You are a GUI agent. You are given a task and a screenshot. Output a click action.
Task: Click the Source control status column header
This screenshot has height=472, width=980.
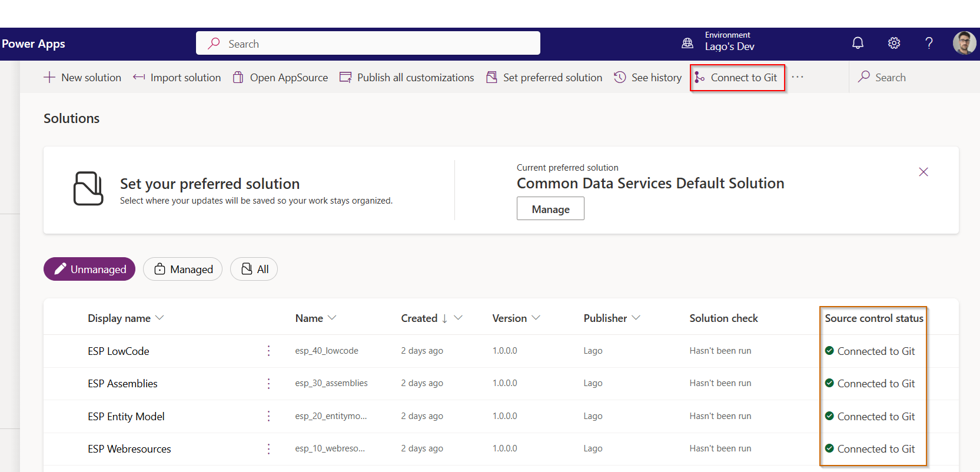coord(874,318)
